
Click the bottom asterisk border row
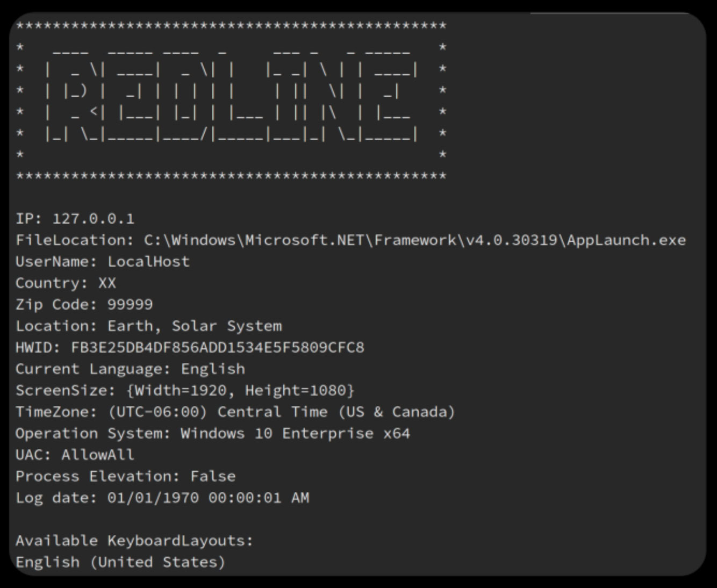tap(231, 176)
